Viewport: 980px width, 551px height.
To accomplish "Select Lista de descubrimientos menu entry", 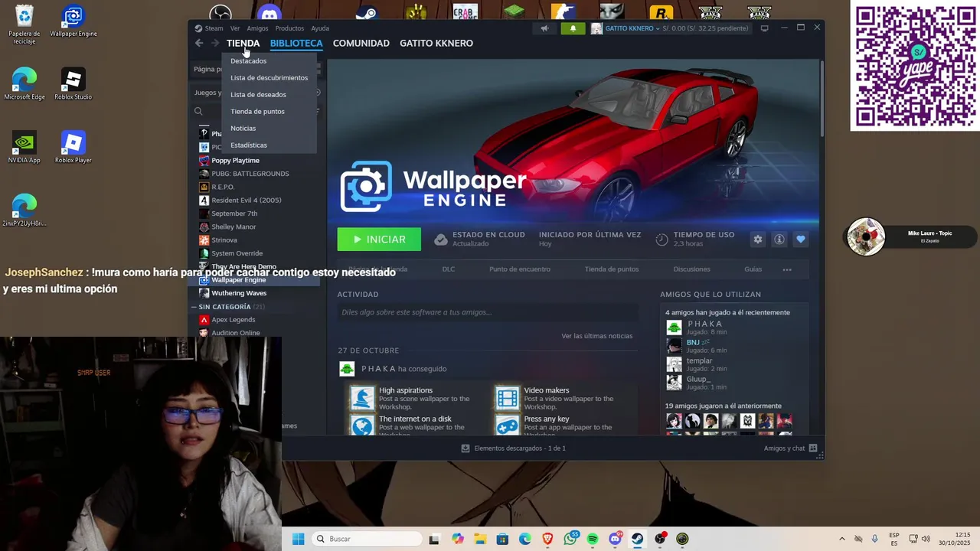I will [x=269, y=78].
